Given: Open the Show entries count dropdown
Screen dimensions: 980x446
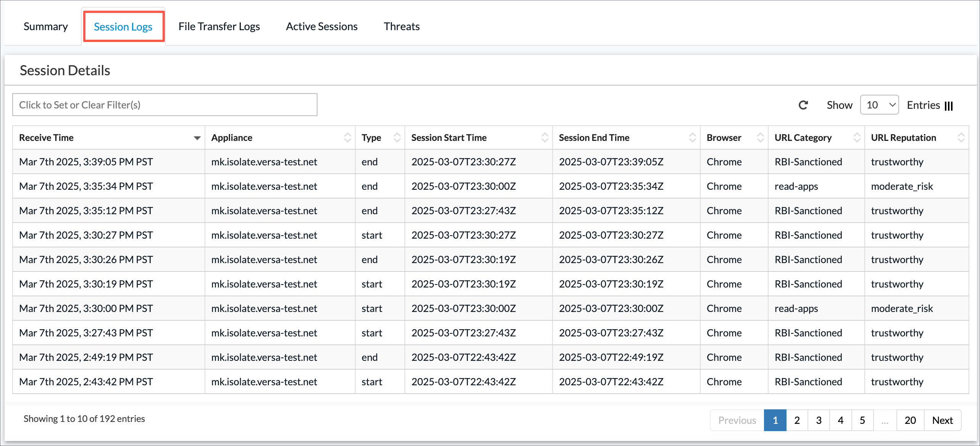Looking at the screenshot, I should (879, 105).
